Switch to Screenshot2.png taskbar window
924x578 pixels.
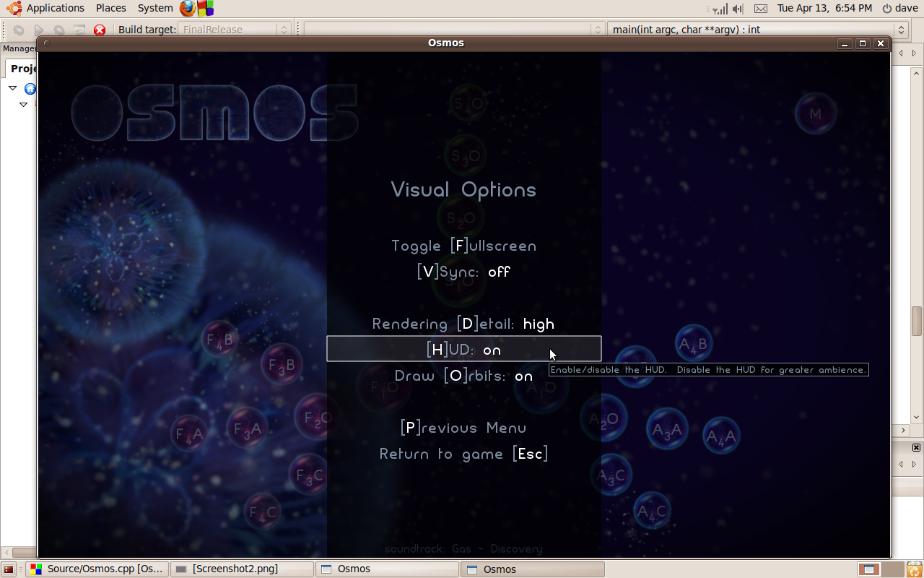(243, 569)
